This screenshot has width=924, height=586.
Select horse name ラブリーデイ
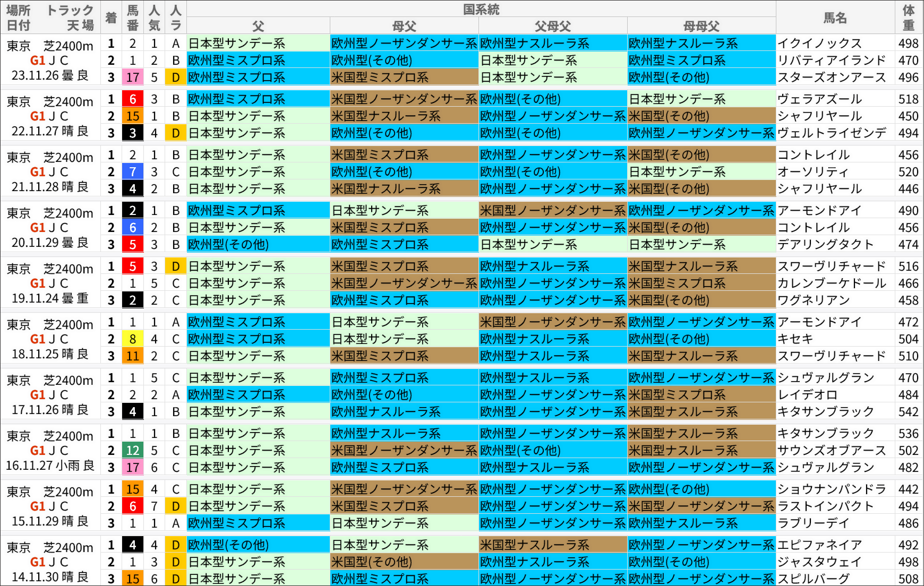click(x=813, y=523)
